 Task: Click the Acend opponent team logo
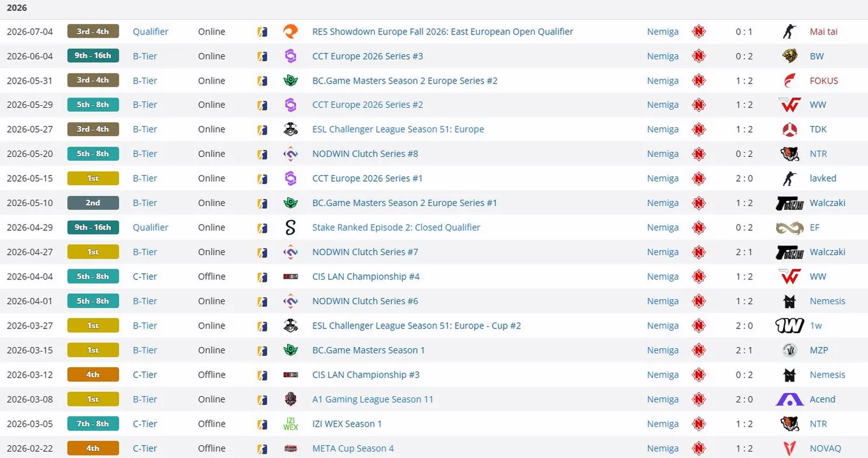pos(789,399)
